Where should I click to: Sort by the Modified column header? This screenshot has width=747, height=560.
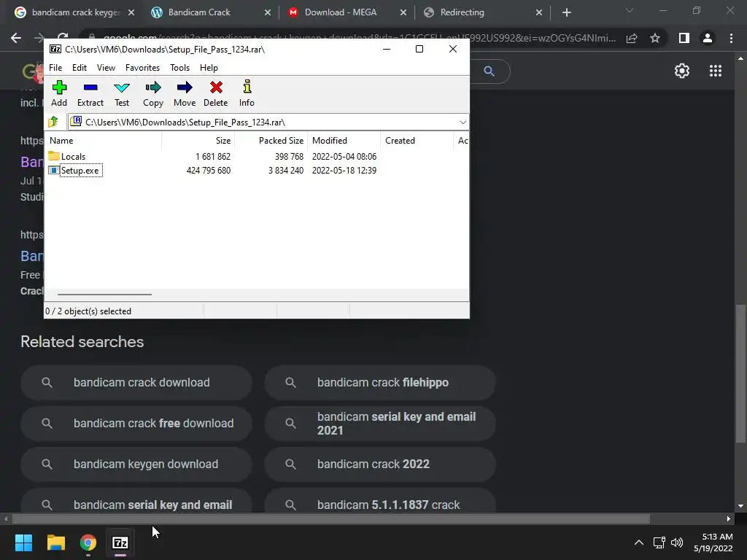pos(344,141)
